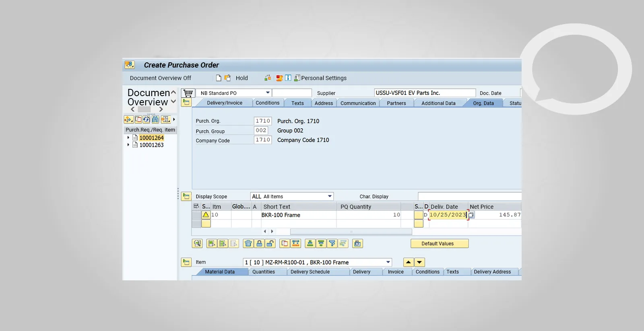Click the Sort ascending icon below item table
644x331 pixels.
[310, 243]
